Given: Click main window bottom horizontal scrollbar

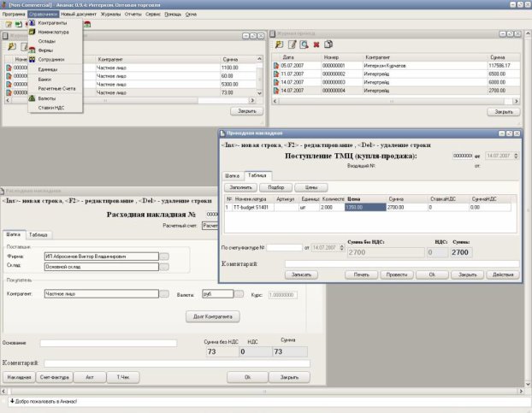Looking at the screenshot, I should click(263, 391).
